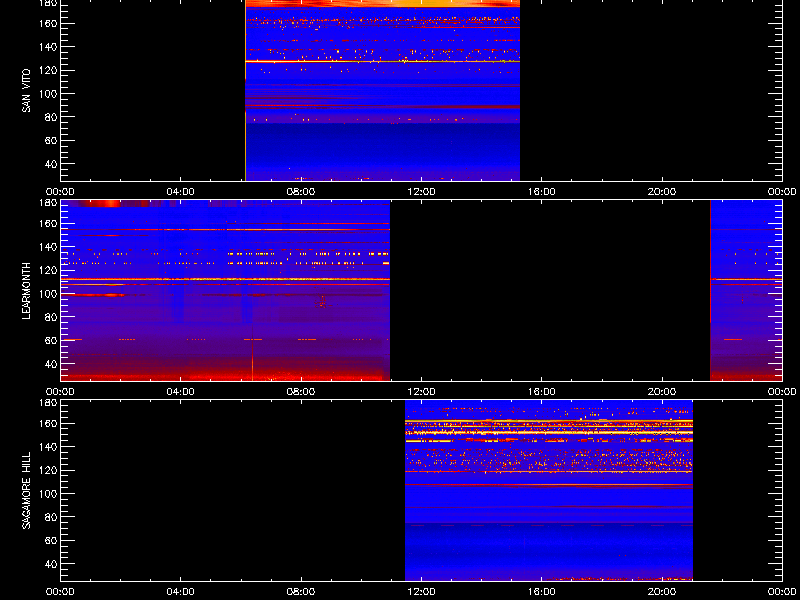Click the bright yellow line near 127 in San Vito

383,61
